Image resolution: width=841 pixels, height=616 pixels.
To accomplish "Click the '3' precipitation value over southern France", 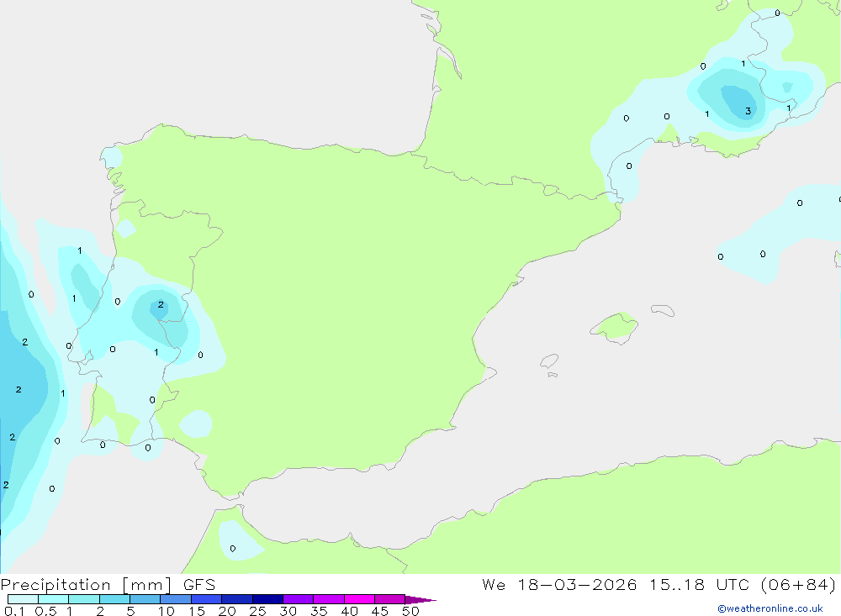I will pyautogui.click(x=748, y=112).
